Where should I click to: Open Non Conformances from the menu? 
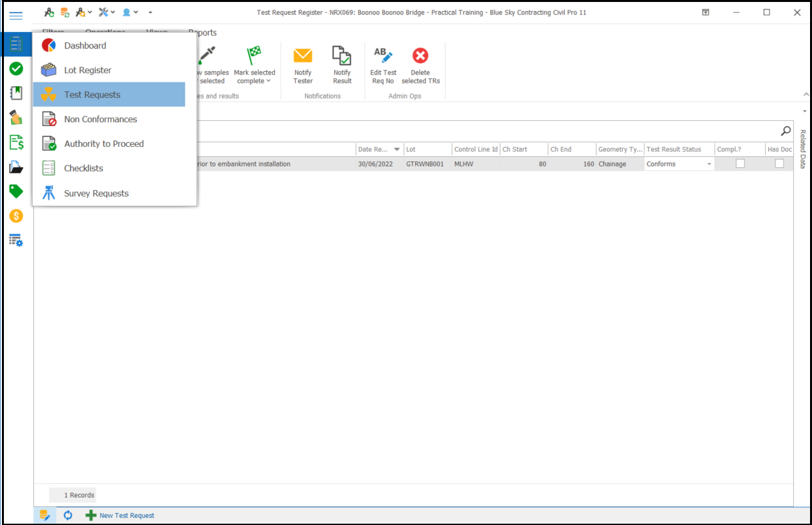click(101, 119)
